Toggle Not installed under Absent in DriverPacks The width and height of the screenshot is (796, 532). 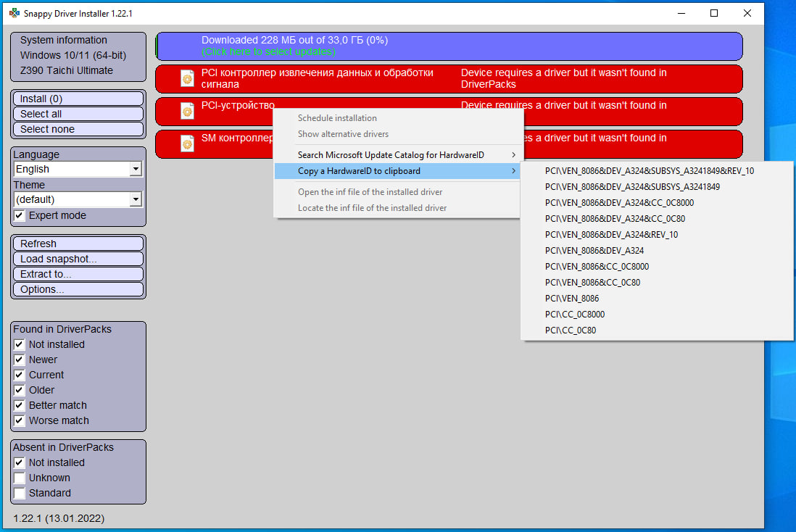click(20, 462)
